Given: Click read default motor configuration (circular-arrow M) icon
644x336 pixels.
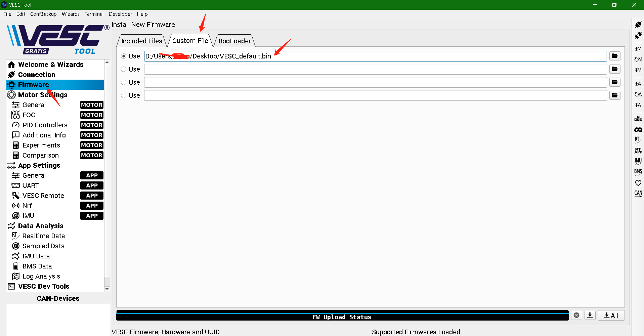Looking at the screenshot, I should 638,59.
